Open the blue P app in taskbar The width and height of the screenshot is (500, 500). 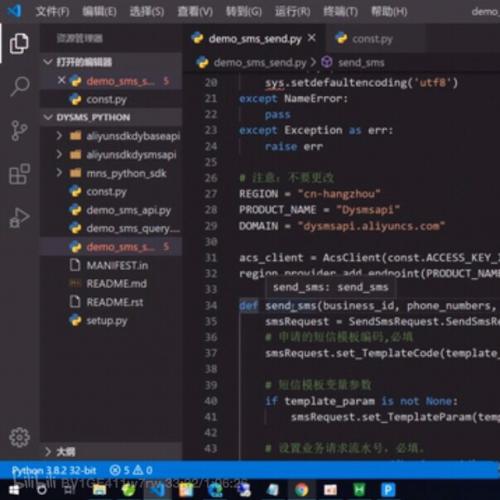coord(388,490)
